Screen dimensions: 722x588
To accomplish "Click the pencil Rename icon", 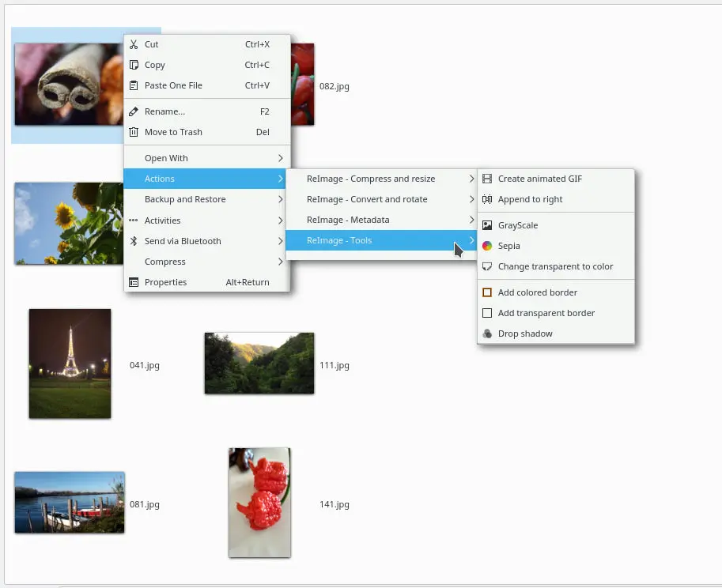I will click(134, 111).
